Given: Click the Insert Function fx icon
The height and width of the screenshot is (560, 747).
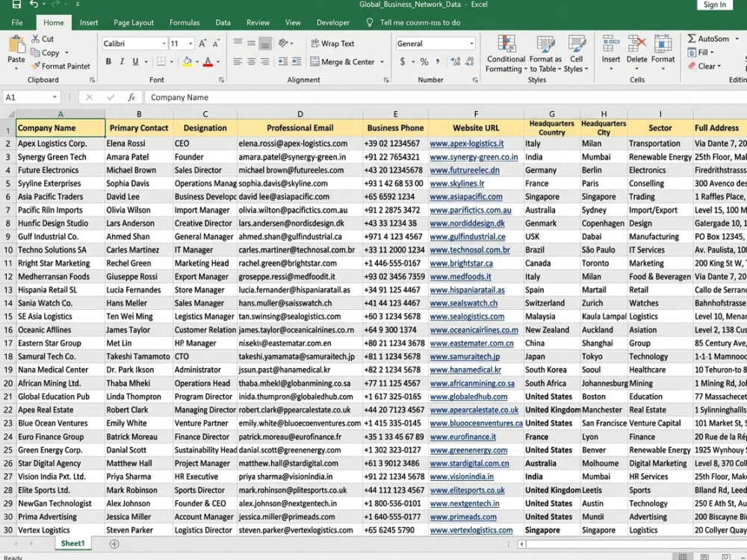Looking at the screenshot, I should 131,97.
